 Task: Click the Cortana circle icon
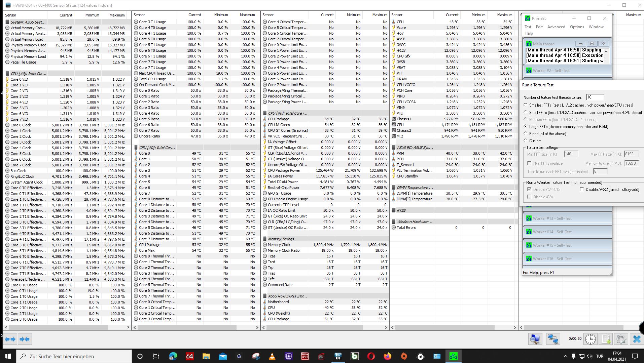click(140, 356)
